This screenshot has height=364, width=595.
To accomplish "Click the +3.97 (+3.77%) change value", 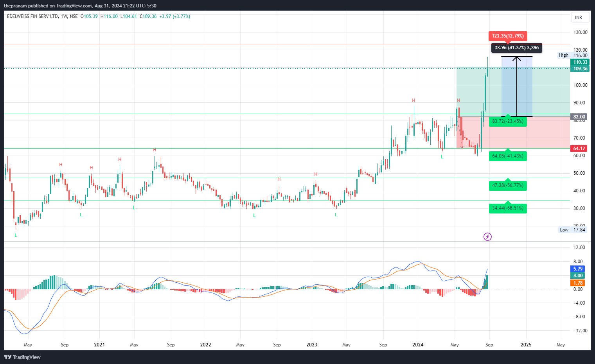I will pyautogui.click(x=175, y=16).
